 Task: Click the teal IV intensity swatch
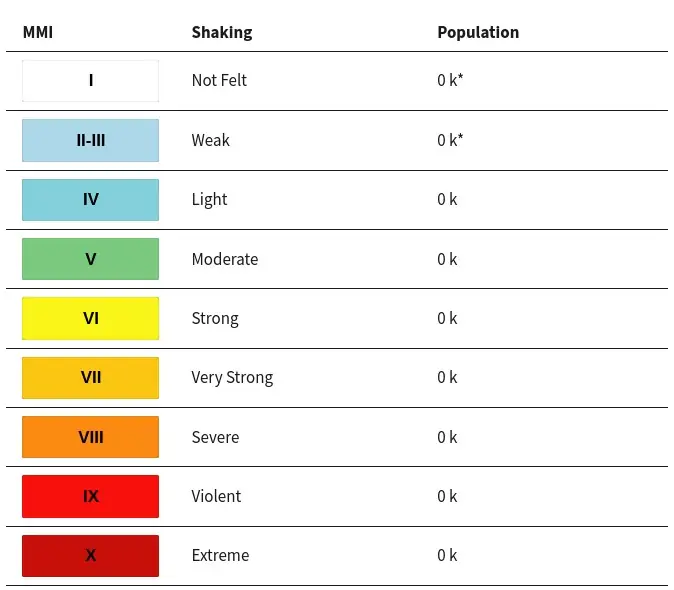90,200
